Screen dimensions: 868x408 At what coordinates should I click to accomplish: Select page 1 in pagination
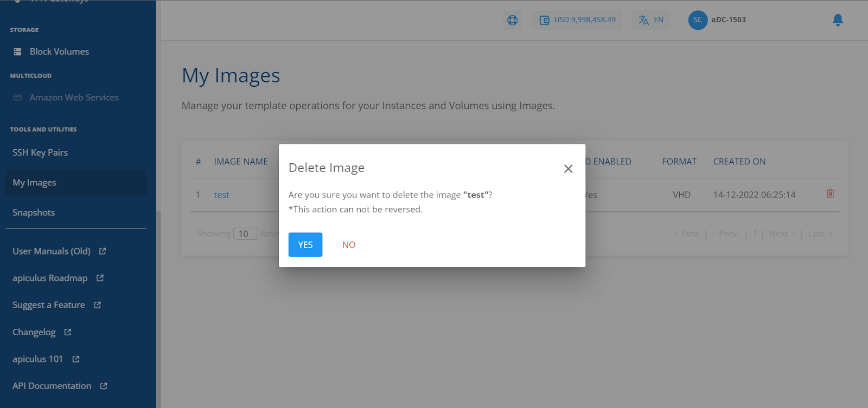[x=755, y=234]
